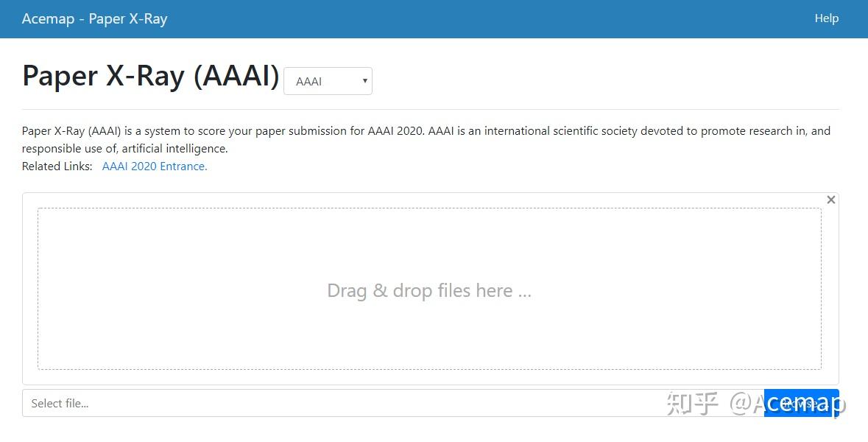
Task: Open the Help page in navbar
Action: point(826,18)
